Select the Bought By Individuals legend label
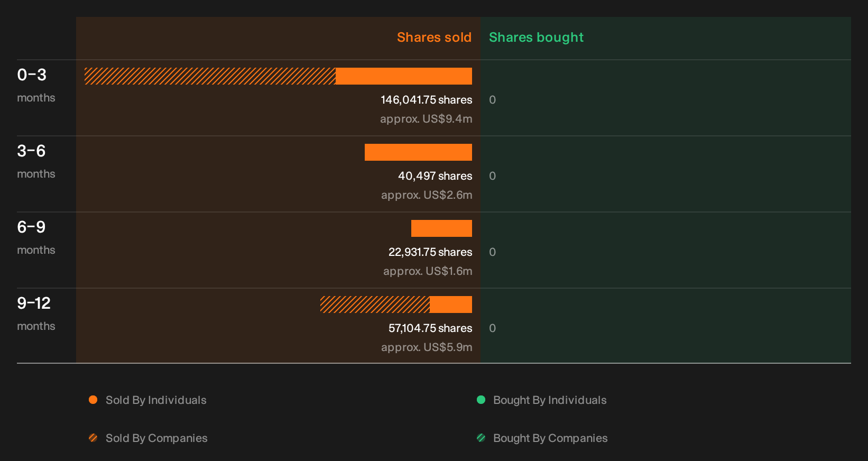The height and width of the screenshot is (461, 868). [x=550, y=400]
